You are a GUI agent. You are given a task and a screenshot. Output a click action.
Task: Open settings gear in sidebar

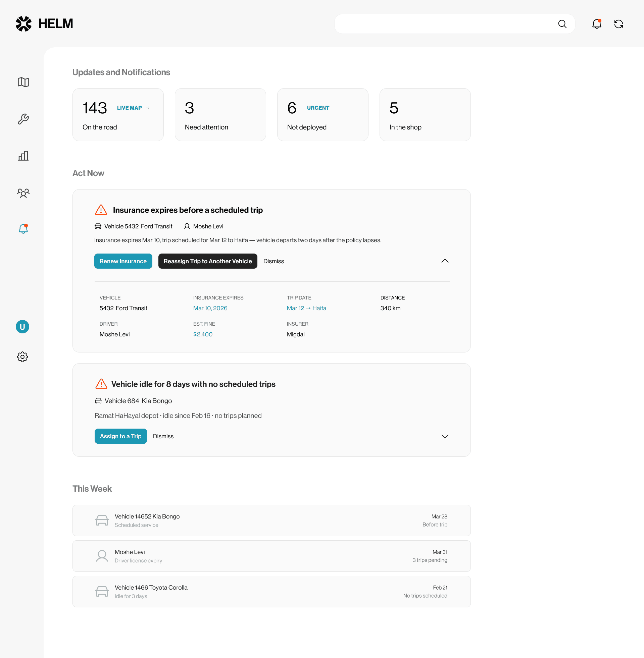coord(22,357)
